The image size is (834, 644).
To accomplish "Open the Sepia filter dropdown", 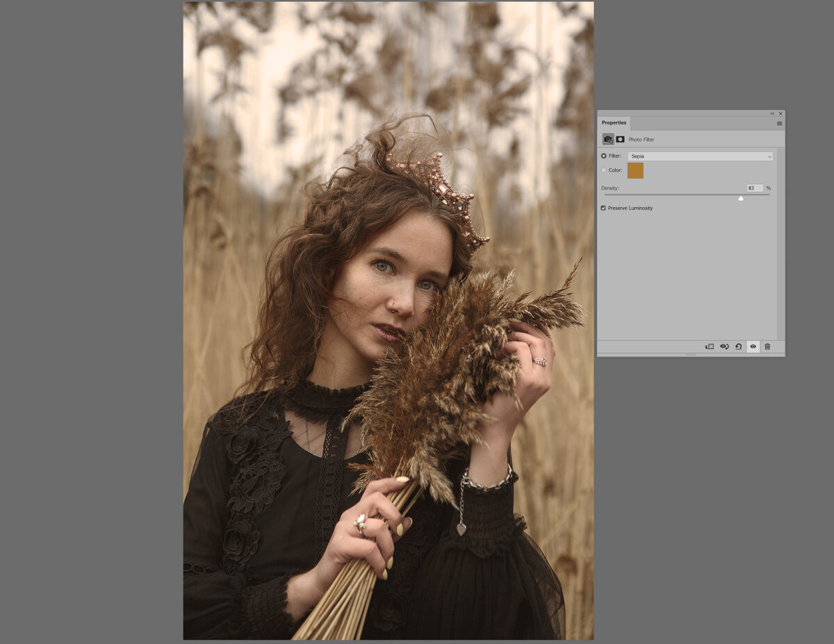I will tap(700, 156).
